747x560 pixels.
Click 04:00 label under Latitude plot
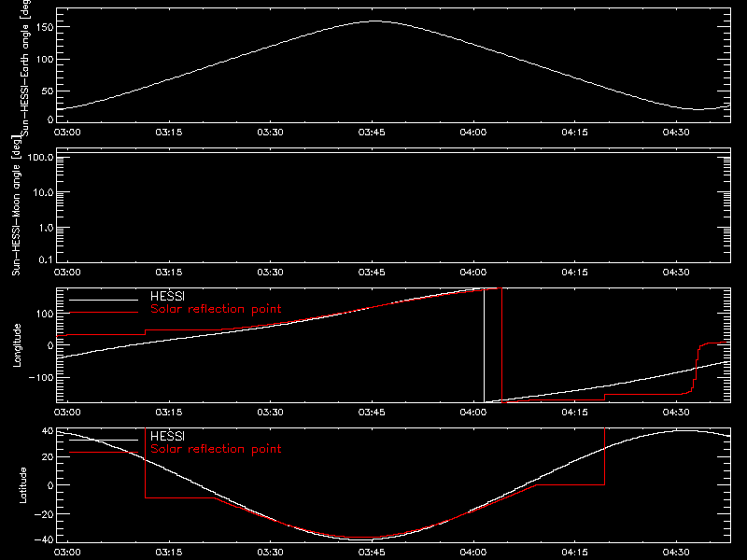point(473,553)
